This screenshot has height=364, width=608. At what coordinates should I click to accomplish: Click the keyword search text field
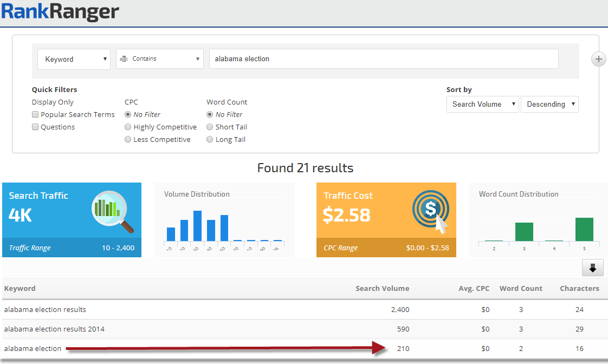click(x=383, y=59)
